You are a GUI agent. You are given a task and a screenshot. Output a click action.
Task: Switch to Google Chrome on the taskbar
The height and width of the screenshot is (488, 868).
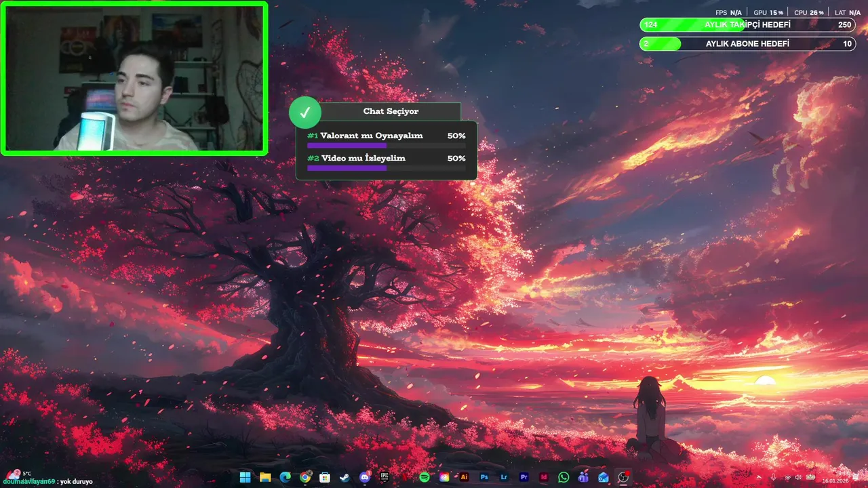tap(305, 477)
